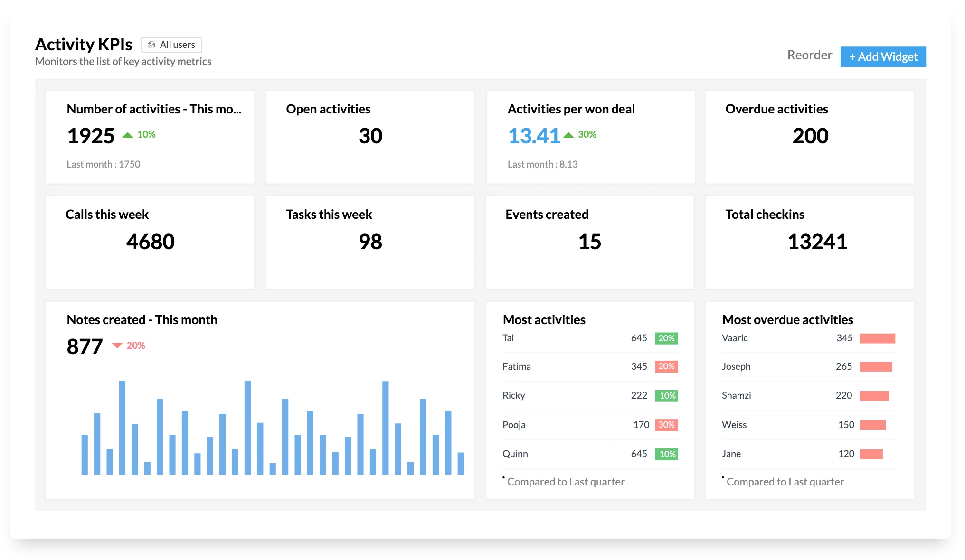Click Vaaric's overdue count 345
Image resolution: width=965 pixels, height=560 pixels.
tap(844, 338)
